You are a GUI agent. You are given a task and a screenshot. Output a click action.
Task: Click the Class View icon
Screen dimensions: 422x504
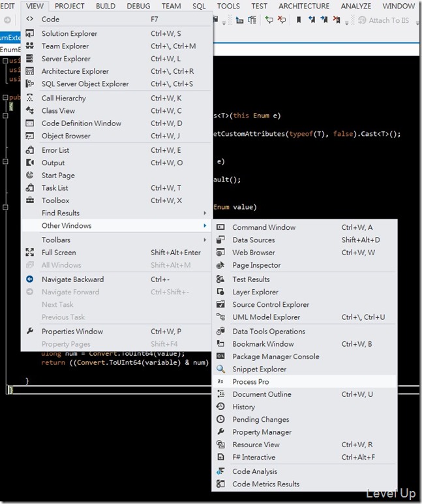30,110
